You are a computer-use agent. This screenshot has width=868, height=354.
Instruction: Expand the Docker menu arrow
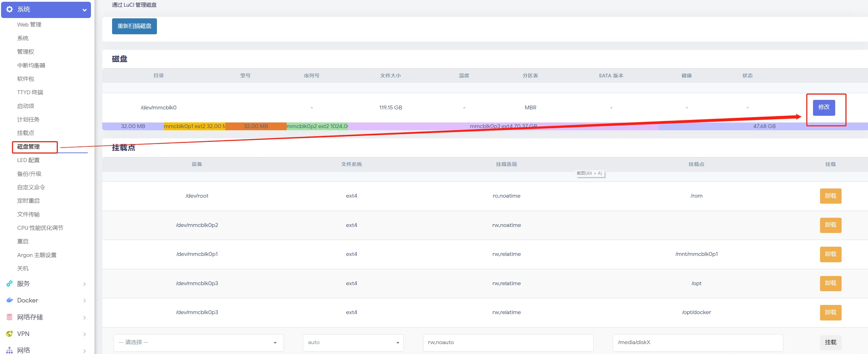coord(85,301)
